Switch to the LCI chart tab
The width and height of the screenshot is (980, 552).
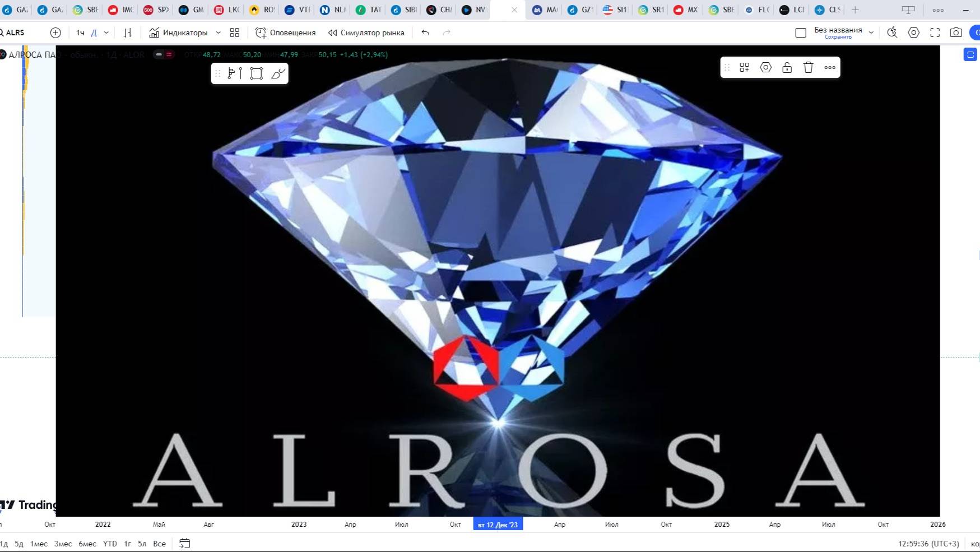tap(792, 10)
